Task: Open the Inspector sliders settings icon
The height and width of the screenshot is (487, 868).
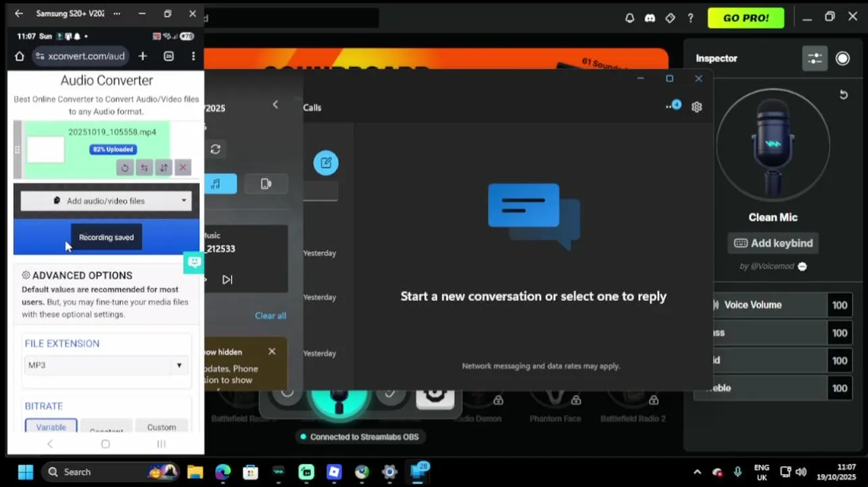Action: coord(815,58)
